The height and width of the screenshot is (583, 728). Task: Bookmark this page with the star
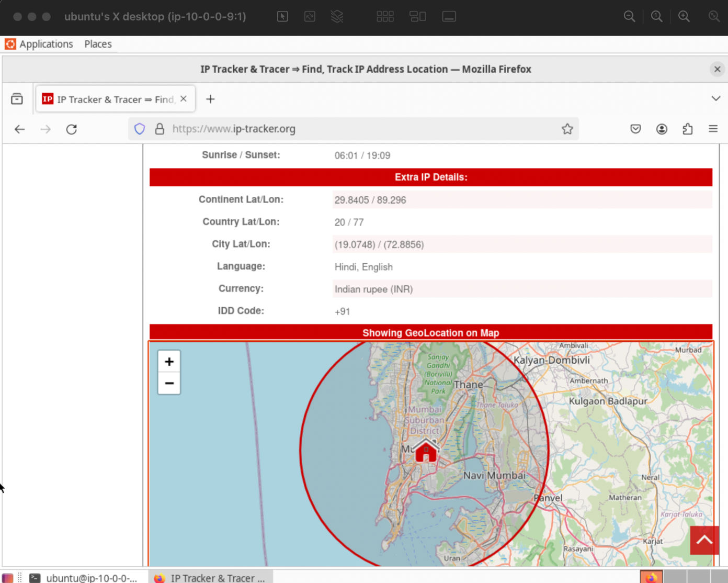(567, 129)
